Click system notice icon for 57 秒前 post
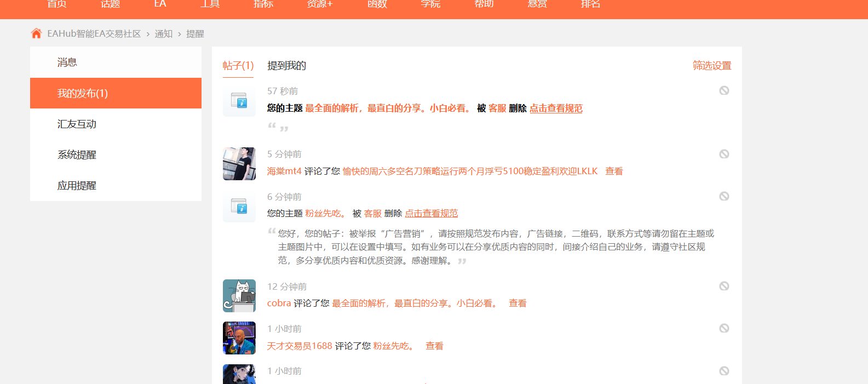The image size is (868, 384). click(239, 100)
